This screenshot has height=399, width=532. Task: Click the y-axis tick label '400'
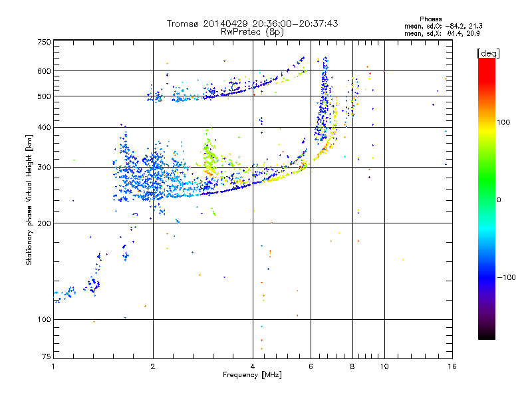45,127
